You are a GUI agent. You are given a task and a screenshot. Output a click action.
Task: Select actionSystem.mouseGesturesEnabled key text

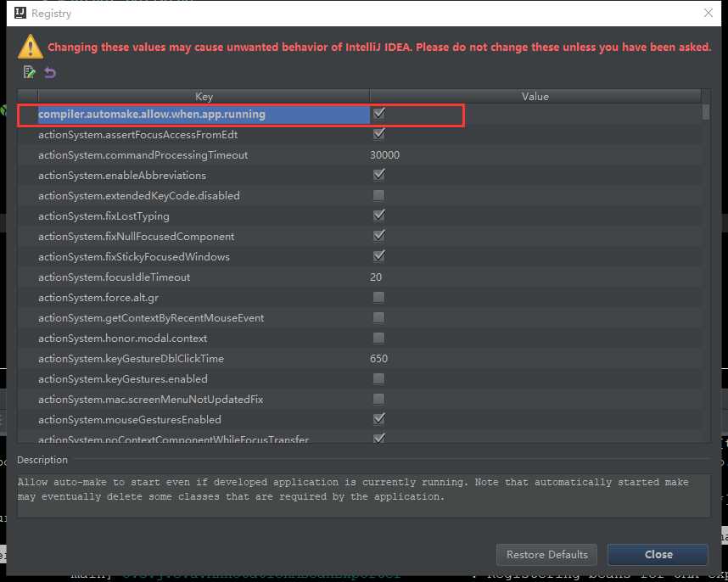130,420
